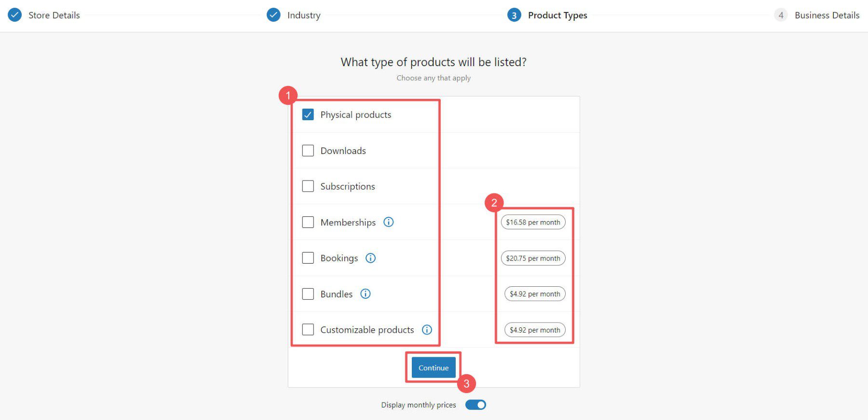Click the $16.58 per month price pill
Screen dimensions: 868x420
pyautogui.click(x=533, y=222)
